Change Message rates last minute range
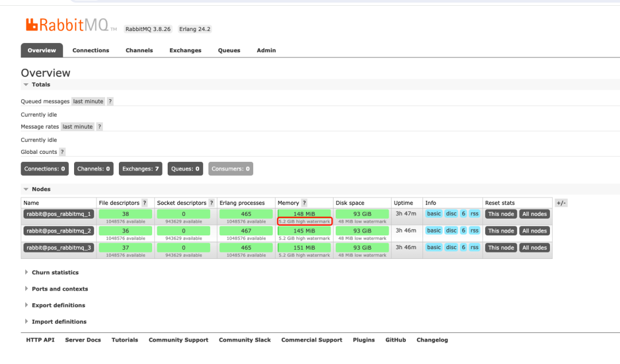620x364 pixels. click(77, 127)
